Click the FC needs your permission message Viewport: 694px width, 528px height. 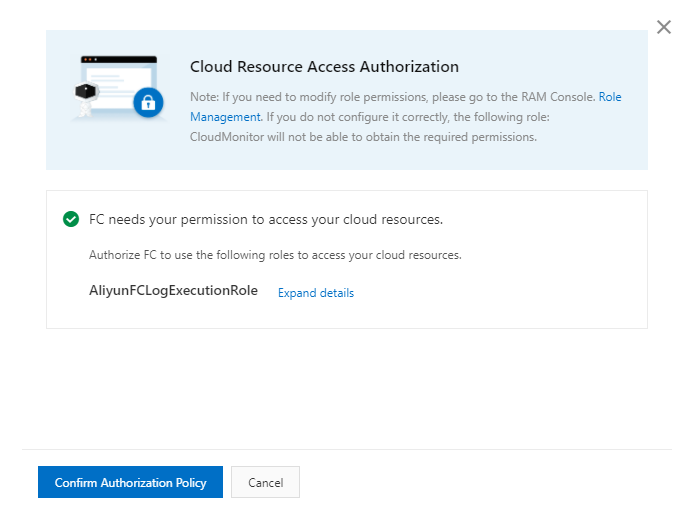click(x=266, y=220)
